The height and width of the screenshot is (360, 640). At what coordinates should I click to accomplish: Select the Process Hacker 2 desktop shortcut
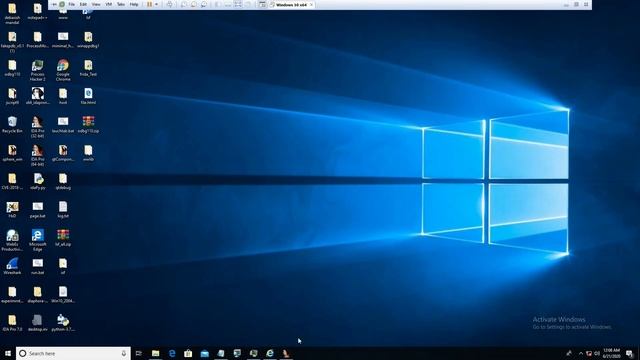[x=37, y=70]
